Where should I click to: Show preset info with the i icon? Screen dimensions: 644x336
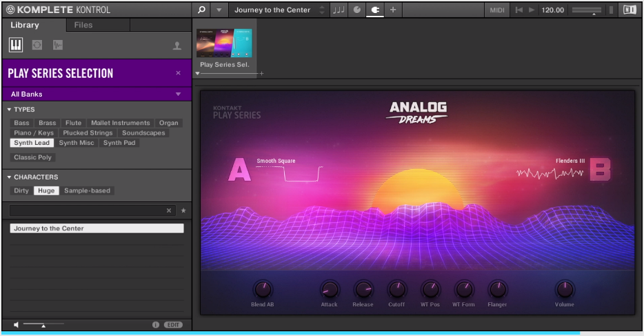pos(156,325)
